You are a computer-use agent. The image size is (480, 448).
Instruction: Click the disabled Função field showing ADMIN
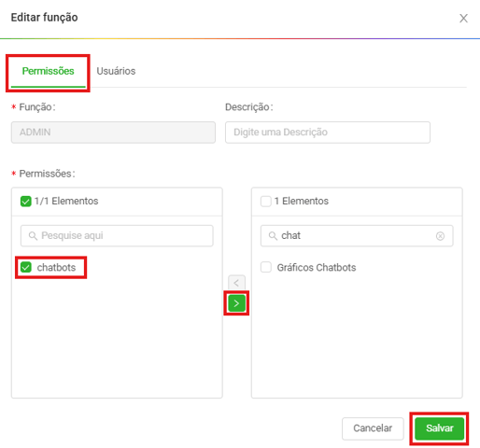coord(113,133)
